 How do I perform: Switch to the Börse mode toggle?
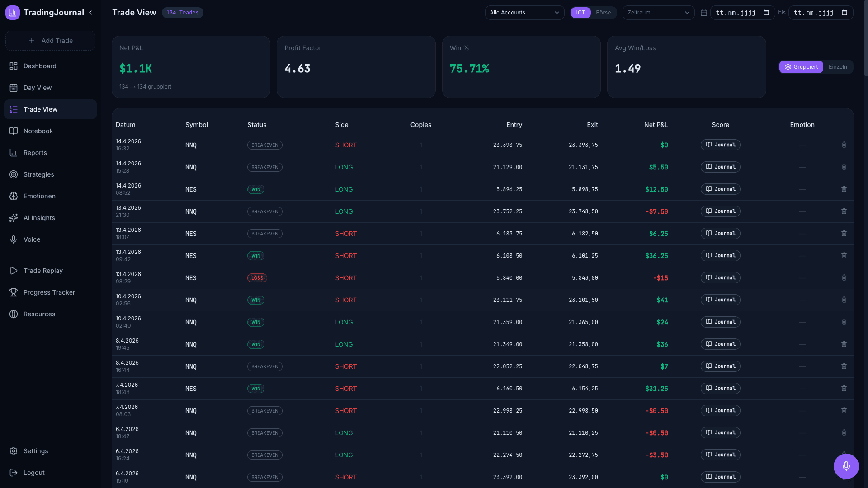point(603,13)
